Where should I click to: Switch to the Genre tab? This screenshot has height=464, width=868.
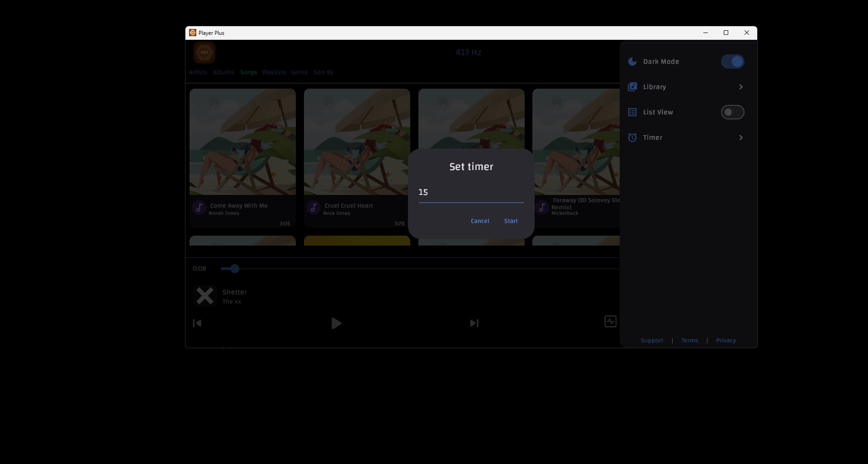click(x=299, y=72)
